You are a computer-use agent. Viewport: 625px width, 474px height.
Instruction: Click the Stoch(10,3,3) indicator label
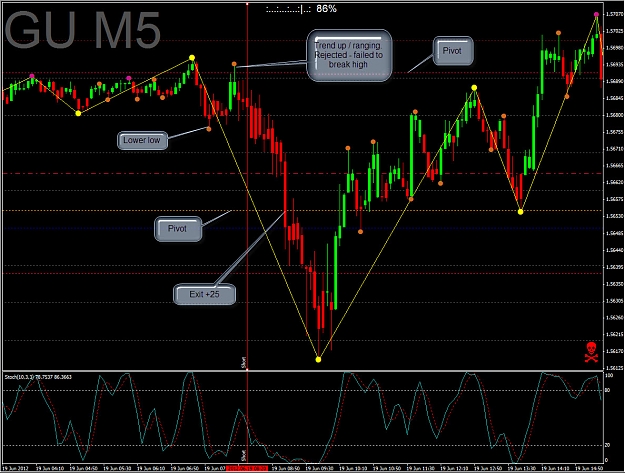coord(38,377)
